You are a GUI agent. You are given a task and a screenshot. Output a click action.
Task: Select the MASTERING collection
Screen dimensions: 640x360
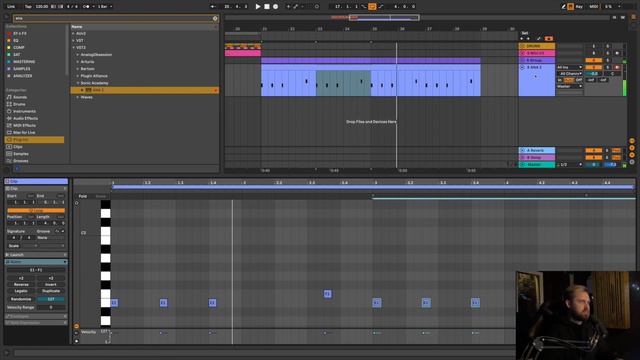click(x=24, y=62)
